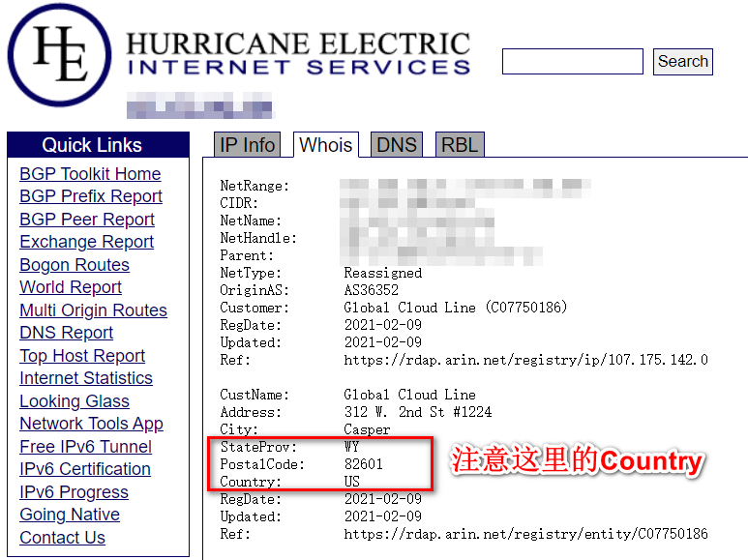
Task: Open Free IPv6 Tunnel link
Action: [85, 447]
